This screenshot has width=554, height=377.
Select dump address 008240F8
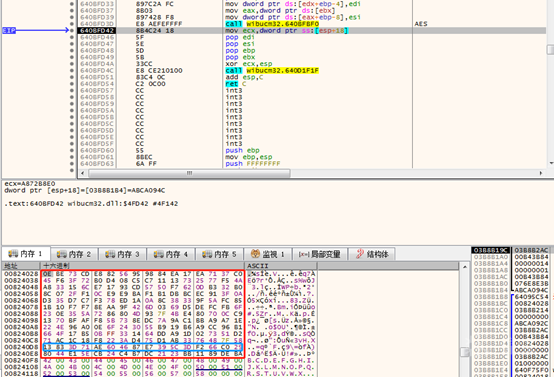click(21, 360)
